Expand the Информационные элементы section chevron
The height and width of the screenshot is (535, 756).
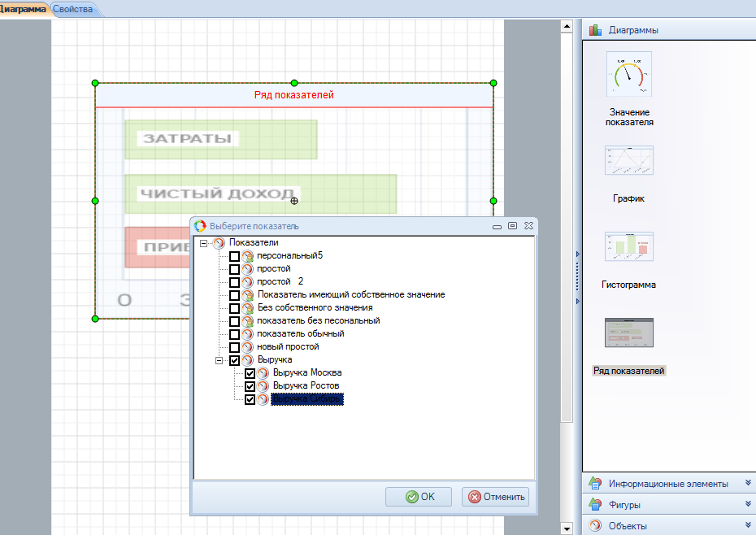[747, 484]
